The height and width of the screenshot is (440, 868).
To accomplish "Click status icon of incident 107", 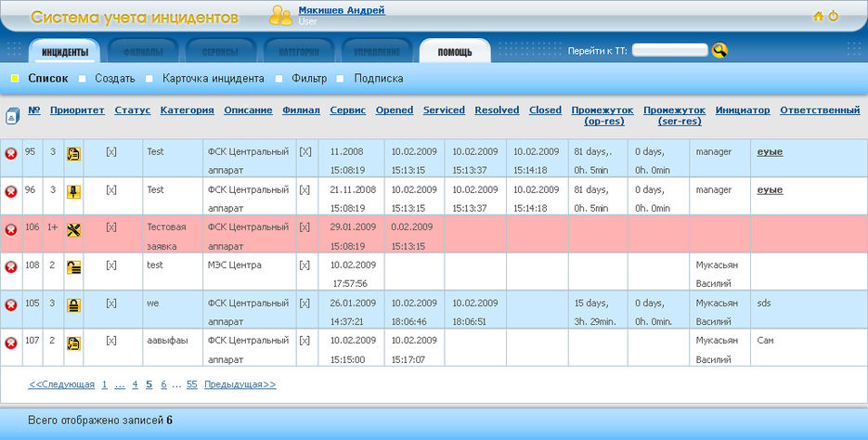I will [73, 343].
